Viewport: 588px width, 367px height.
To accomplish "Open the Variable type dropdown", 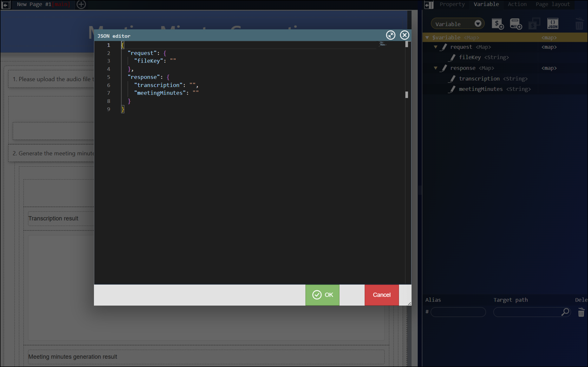I will [458, 24].
